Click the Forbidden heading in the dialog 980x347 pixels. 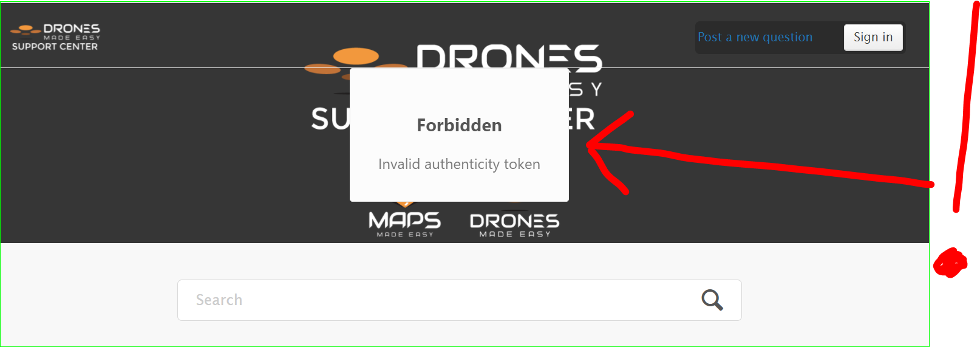459,125
